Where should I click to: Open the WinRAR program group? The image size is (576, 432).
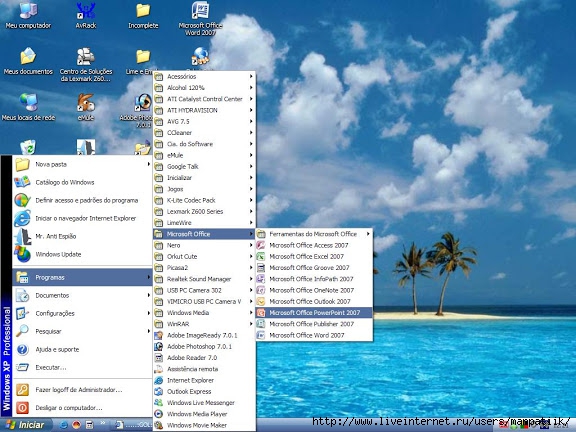(204, 324)
